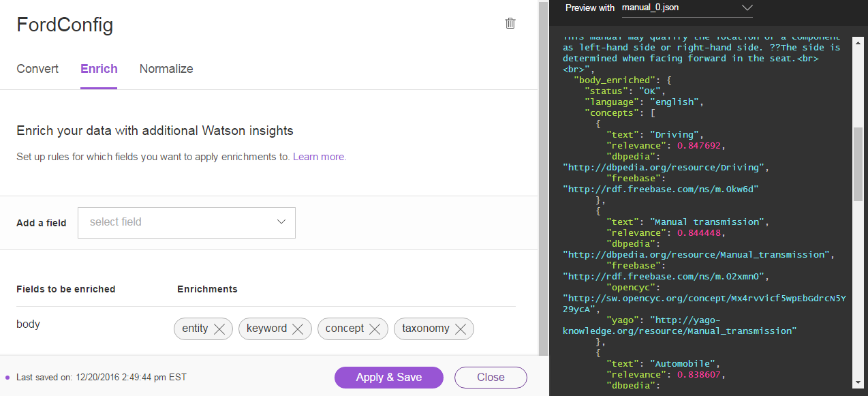Switch to the Normalize tab

coord(166,69)
